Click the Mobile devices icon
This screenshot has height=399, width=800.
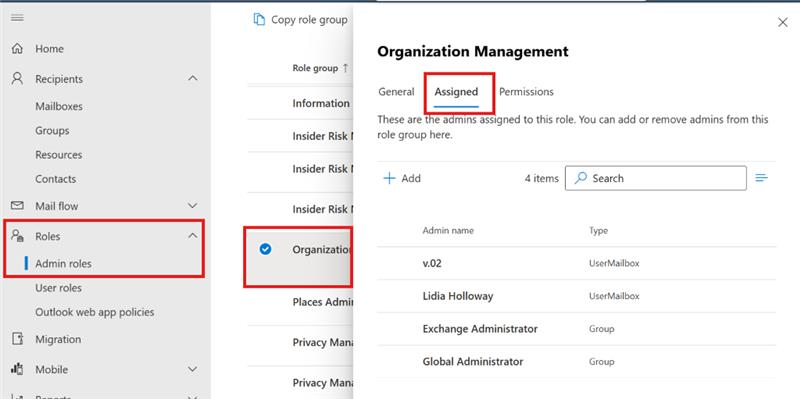click(x=17, y=369)
